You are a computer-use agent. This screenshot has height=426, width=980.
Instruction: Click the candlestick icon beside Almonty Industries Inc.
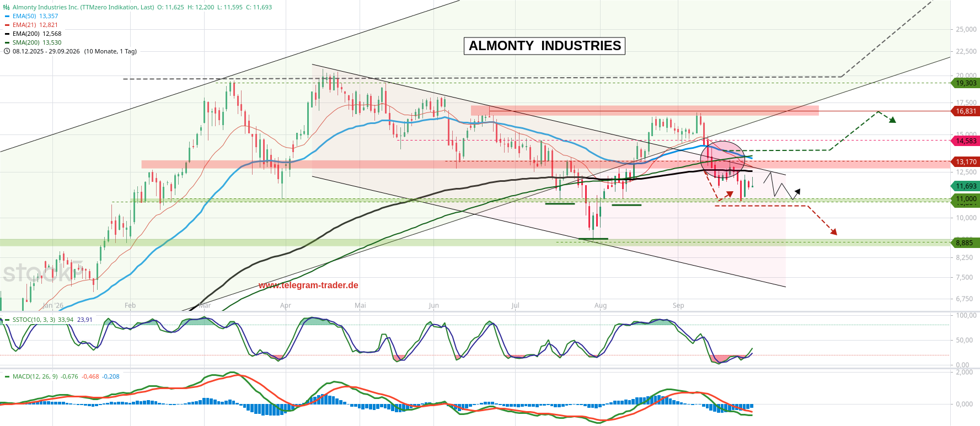[7, 7]
